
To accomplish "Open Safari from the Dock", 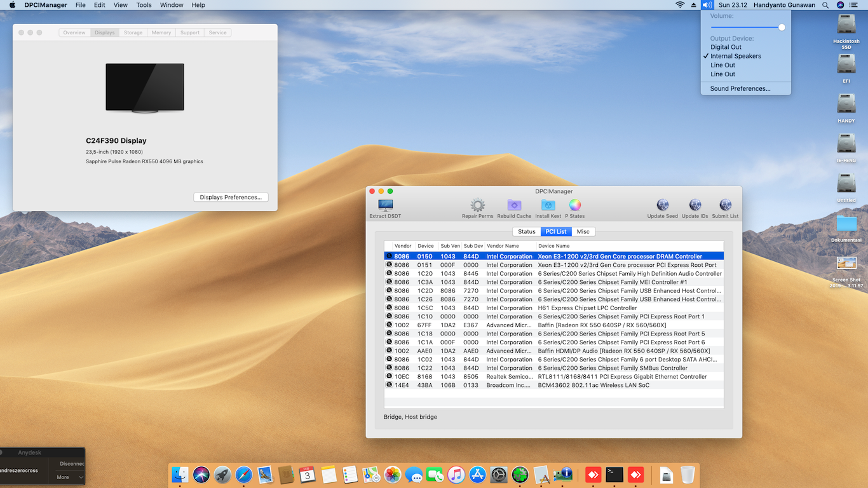I will point(244,474).
